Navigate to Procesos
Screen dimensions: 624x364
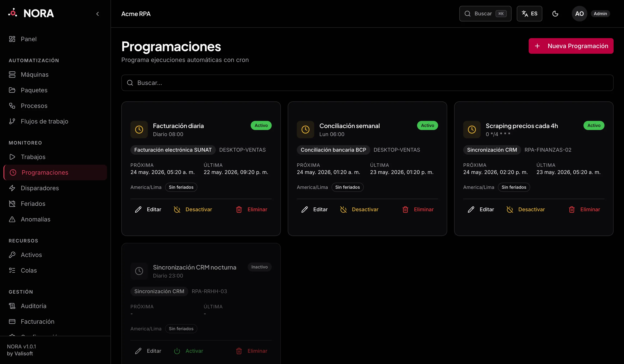55,106
